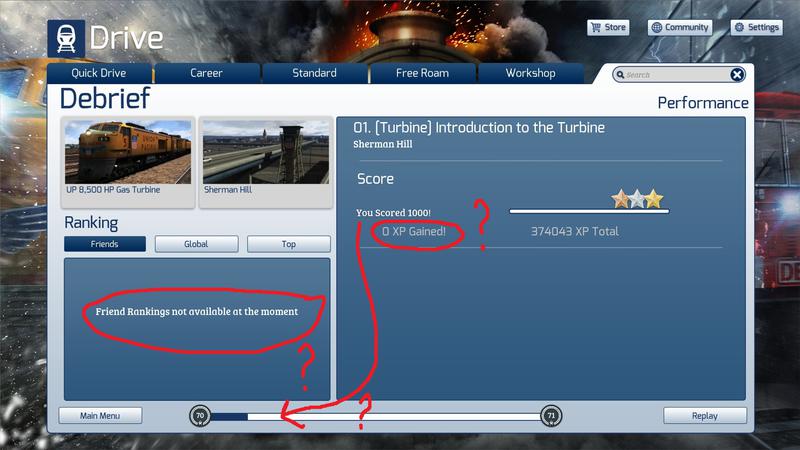Open the Store via cart icon
This screenshot has height=450, width=800.
pos(595,28)
